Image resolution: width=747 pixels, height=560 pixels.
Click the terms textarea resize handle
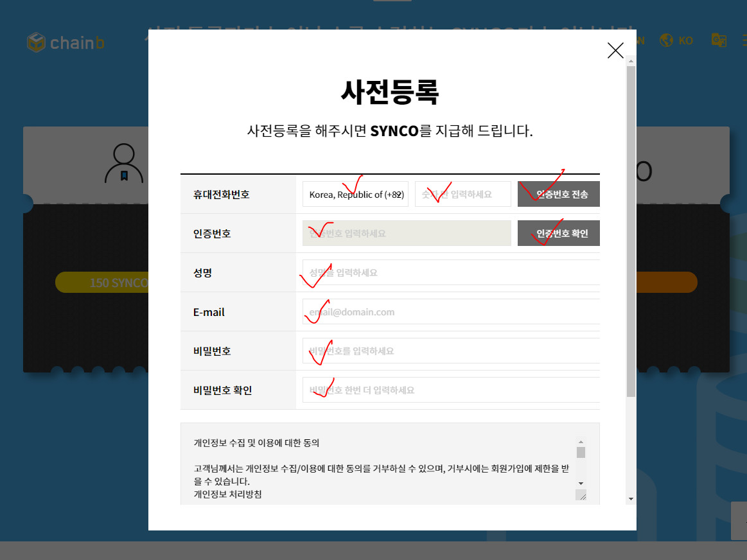581,495
